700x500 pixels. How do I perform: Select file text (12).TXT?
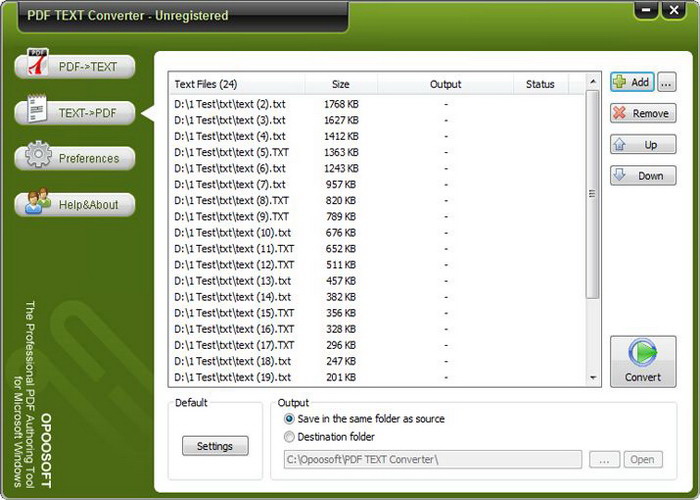(x=377, y=265)
